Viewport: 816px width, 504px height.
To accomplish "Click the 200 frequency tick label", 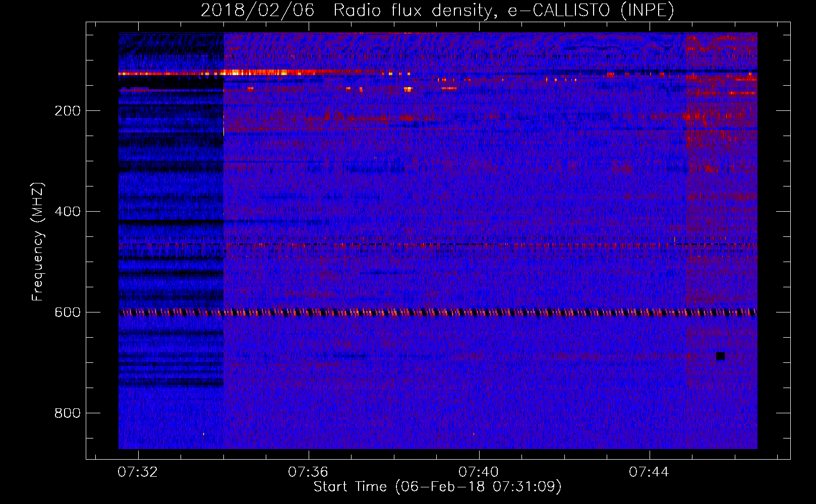I will click(68, 111).
